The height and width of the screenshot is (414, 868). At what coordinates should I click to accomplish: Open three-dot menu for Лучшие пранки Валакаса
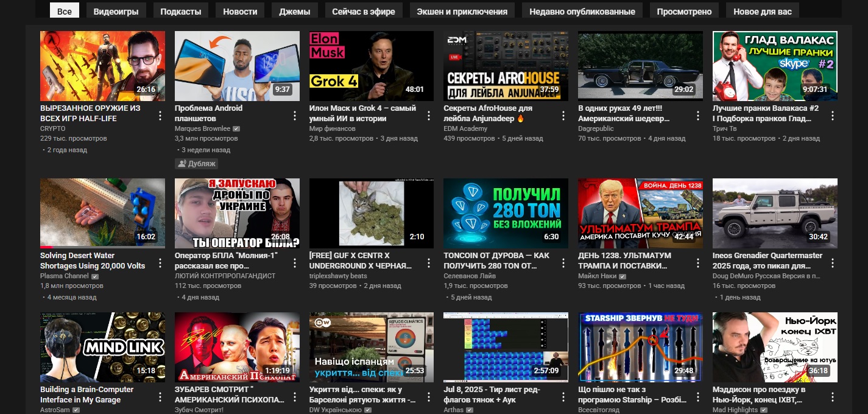click(x=833, y=115)
